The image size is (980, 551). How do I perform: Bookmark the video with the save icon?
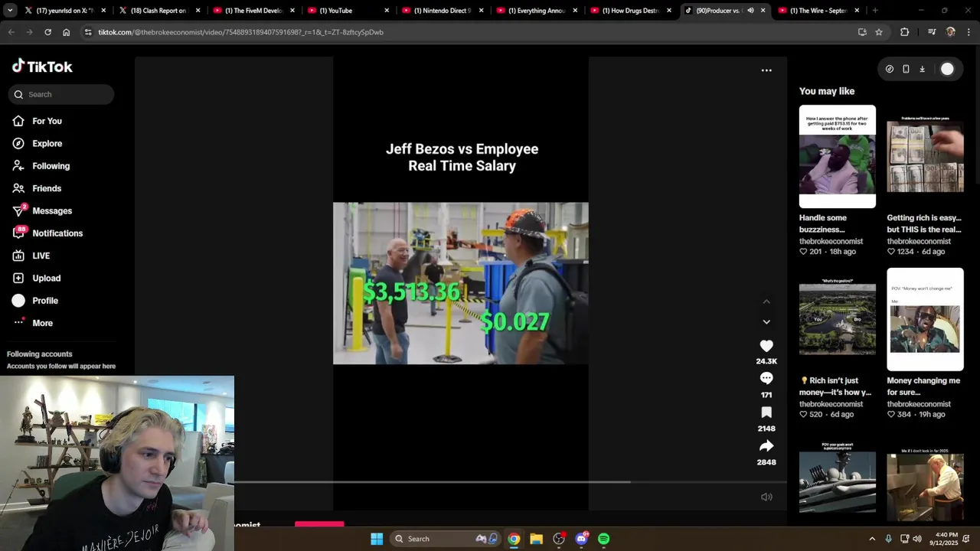(x=766, y=412)
